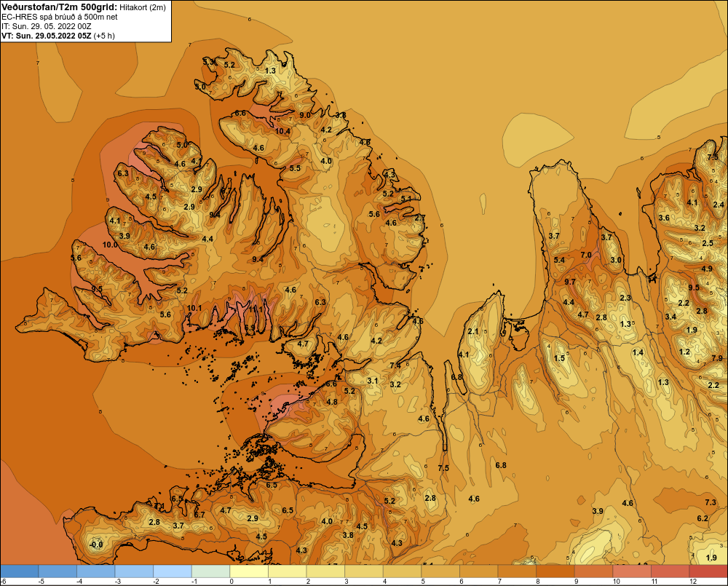Viewport: 728px width, 586px height.
Task: Pick the legend swatch between -3 and -2
Action: tap(134, 571)
